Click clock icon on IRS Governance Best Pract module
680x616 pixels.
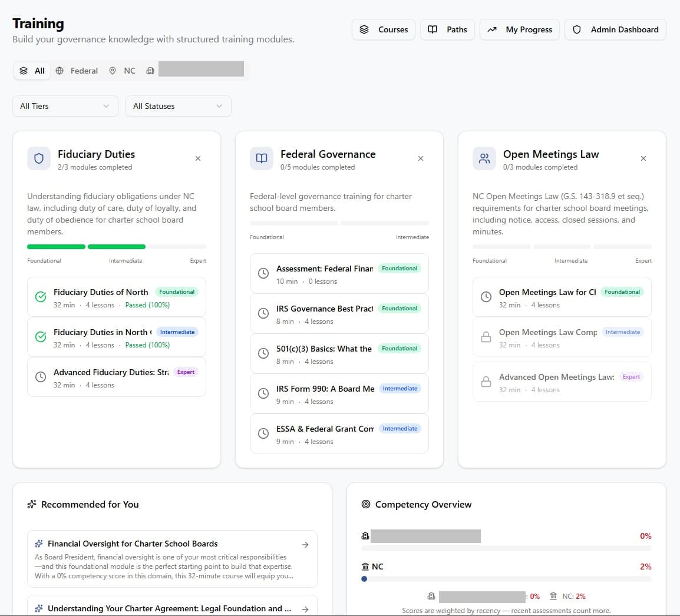(x=263, y=313)
